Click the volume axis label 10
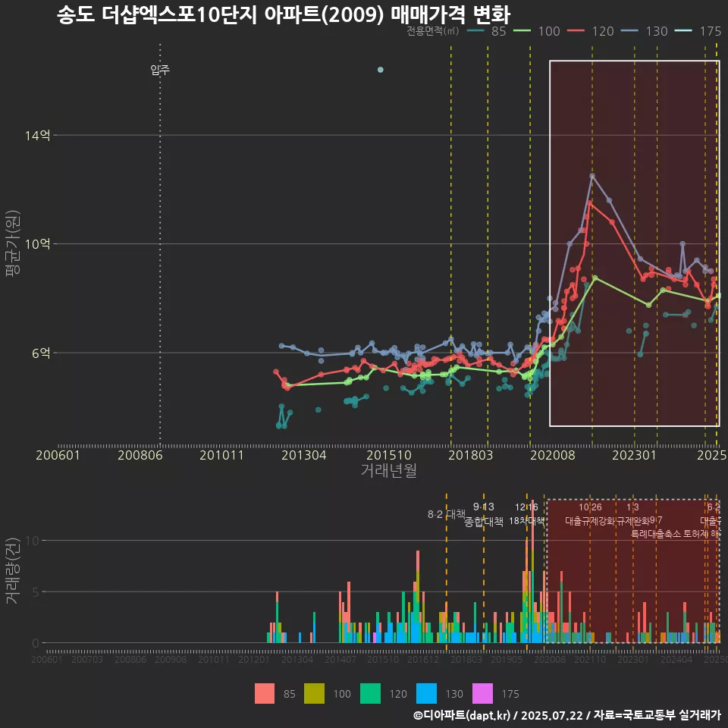728x728 pixels. coord(33,541)
